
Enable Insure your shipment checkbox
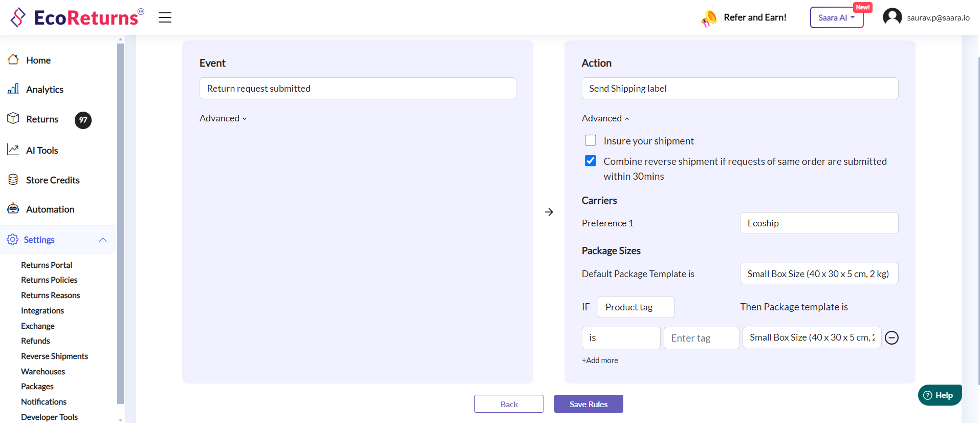point(591,140)
